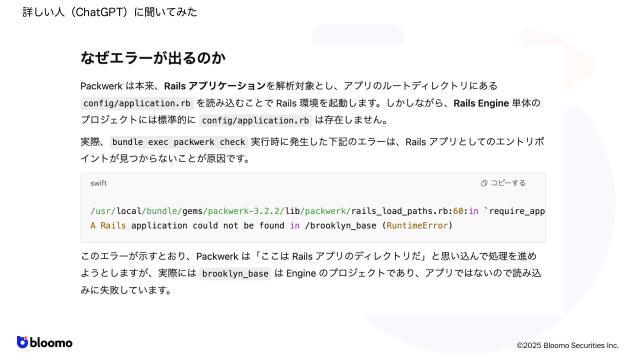This screenshot has width=640, height=360.
Task: Click the heading なぜエラーが出るのか
Action: [153, 58]
